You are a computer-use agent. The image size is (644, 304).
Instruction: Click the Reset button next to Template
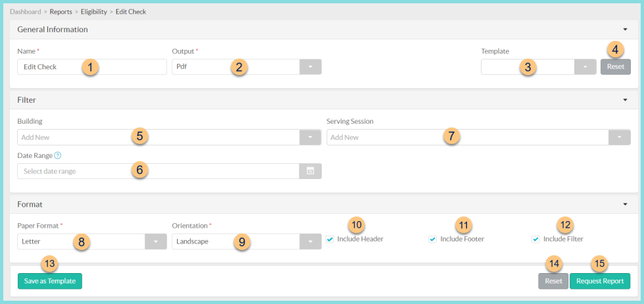click(x=616, y=66)
